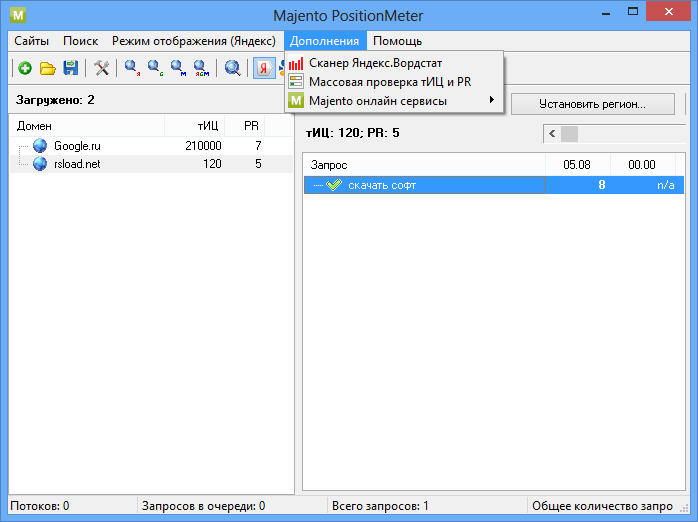Image resolution: width=698 pixels, height=522 pixels.
Task: Run the Mail search magnifier (blue M)
Action: click(179, 68)
